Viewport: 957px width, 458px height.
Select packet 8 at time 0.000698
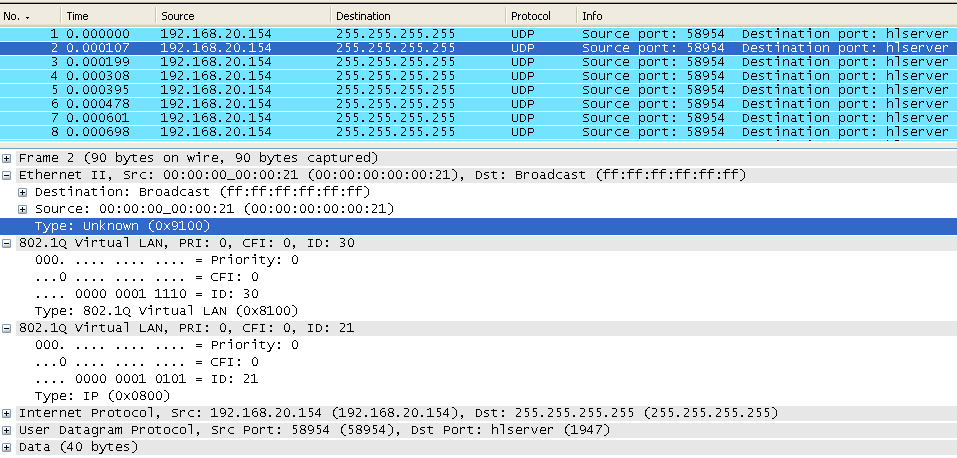click(x=478, y=132)
